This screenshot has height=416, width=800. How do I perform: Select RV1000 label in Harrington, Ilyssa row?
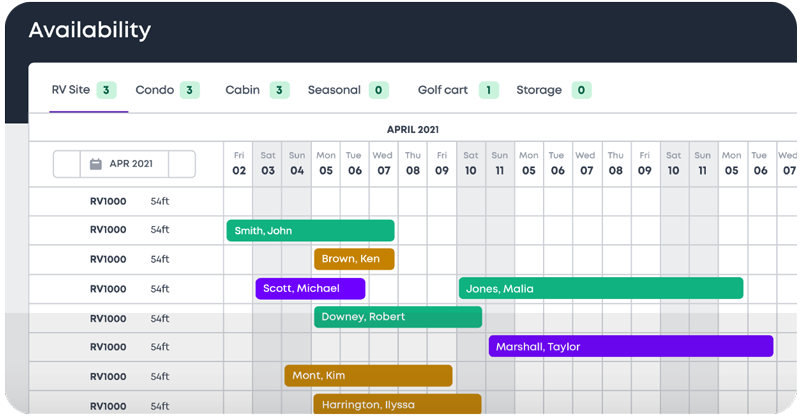point(108,406)
